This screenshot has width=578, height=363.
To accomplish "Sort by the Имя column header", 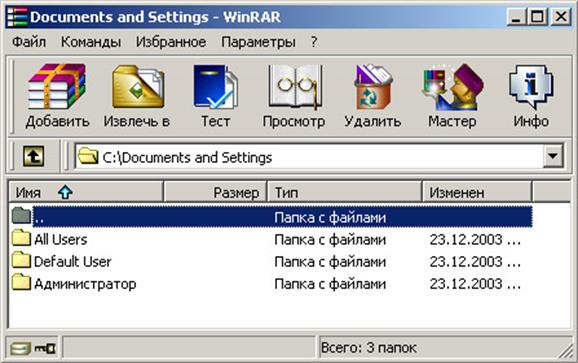I will pyautogui.click(x=86, y=192).
